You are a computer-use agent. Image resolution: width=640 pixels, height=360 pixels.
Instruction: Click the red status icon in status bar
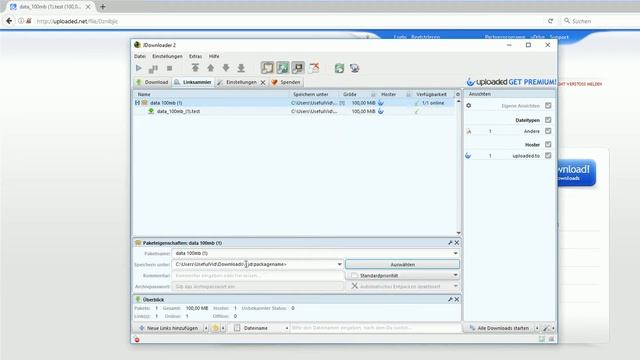tap(137, 340)
